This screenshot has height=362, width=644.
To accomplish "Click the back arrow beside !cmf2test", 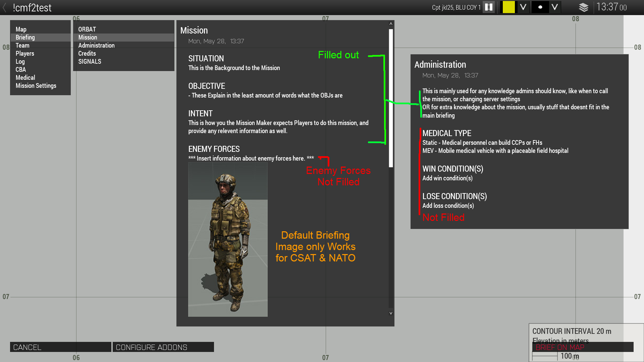I will coord(5,7).
